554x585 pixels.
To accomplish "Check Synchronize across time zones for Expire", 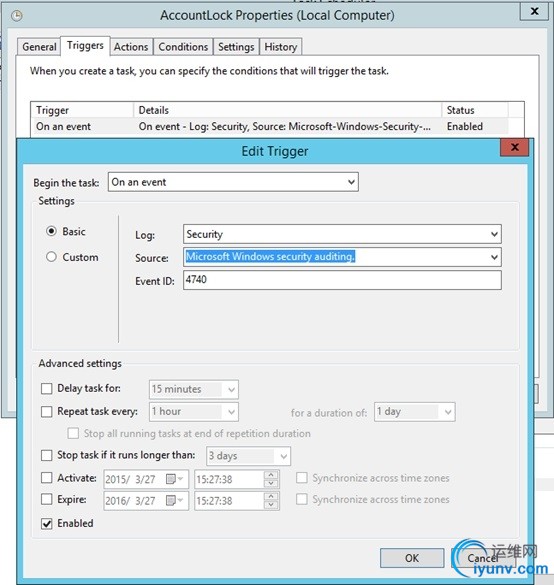I will pos(301,499).
